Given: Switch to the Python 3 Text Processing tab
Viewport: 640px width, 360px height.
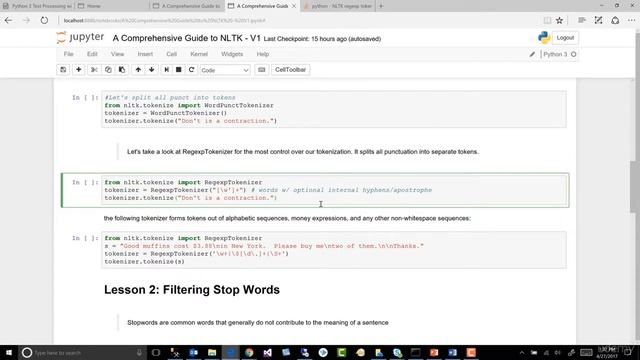Looking at the screenshot, I should click(x=37, y=6).
